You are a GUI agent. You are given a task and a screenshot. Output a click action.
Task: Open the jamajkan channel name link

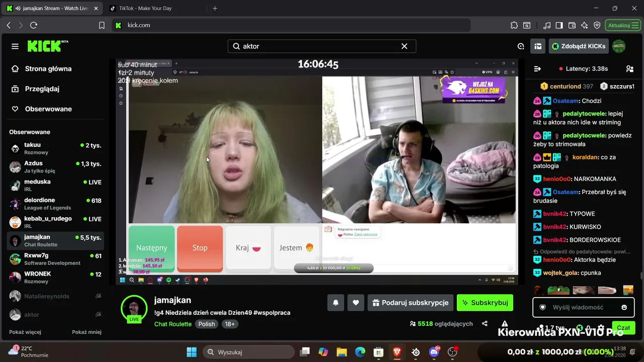173,300
